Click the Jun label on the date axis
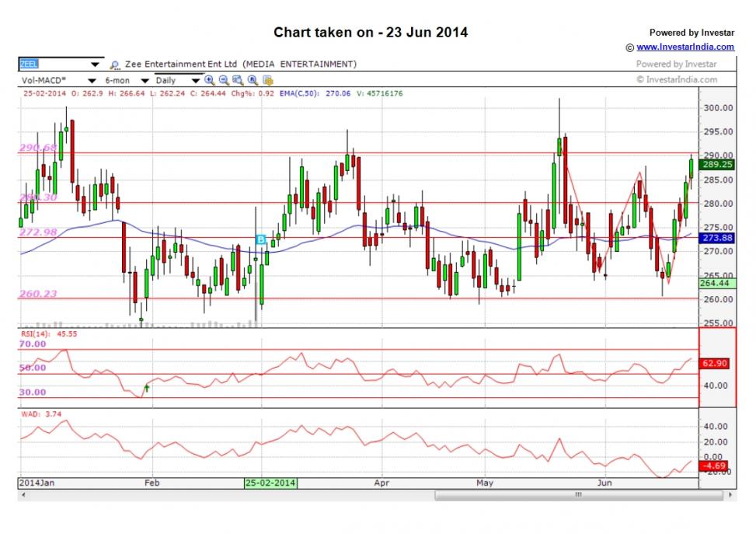 tap(604, 483)
